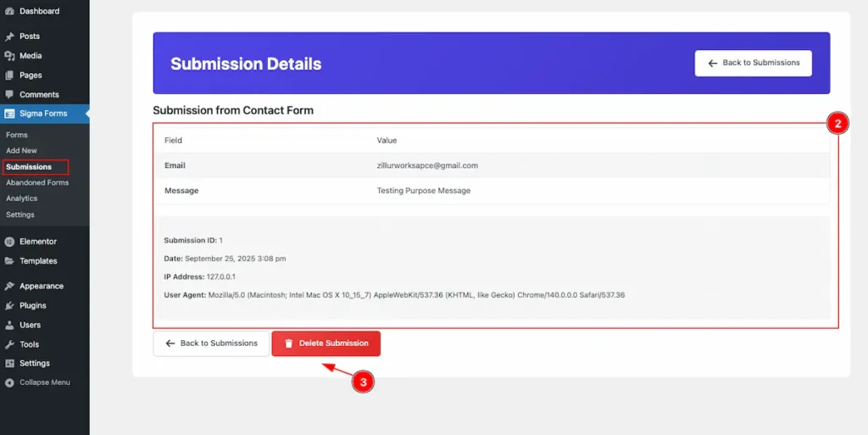The width and height of the screenshot is (868, 435).
Task: Click the Sigma Forms menu icon
Action: [9, 114]
